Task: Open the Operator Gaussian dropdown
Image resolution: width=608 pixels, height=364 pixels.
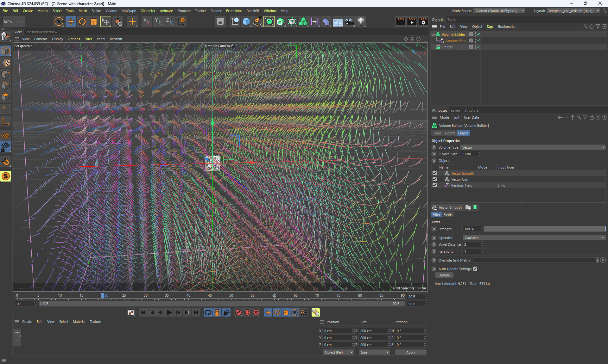Action: pos(534,238)
